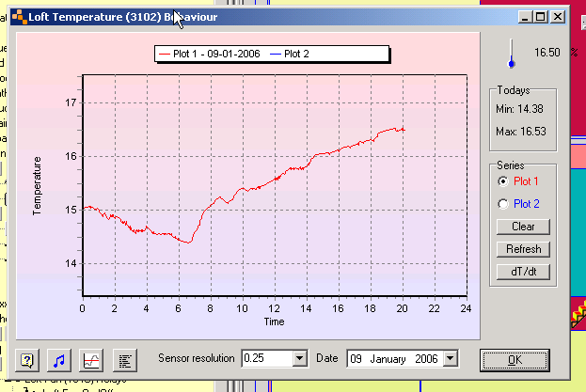The width and height of the screenshot is (586, 392).
Task: Click the thermometer icon beside 16.50
Action: [512, 54]
